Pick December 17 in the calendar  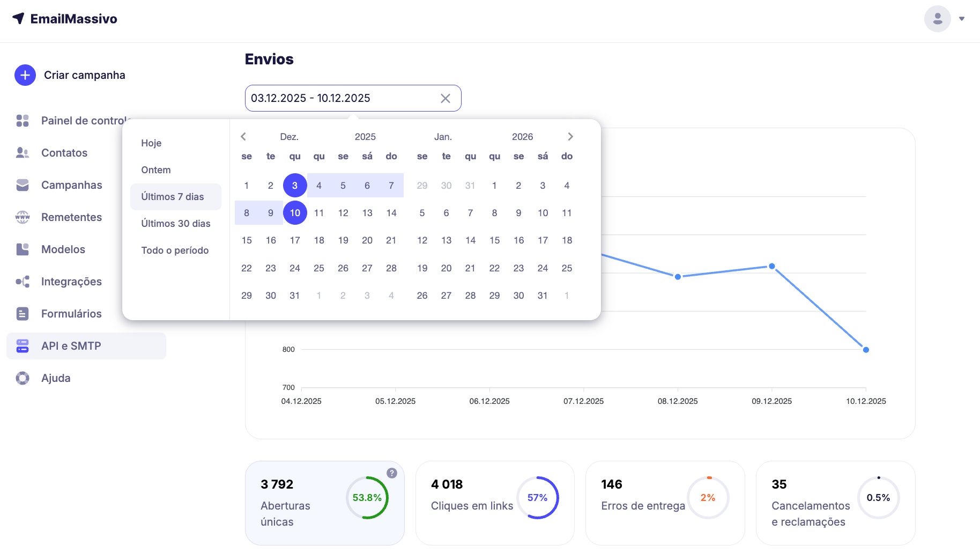[x=295, y=240]
